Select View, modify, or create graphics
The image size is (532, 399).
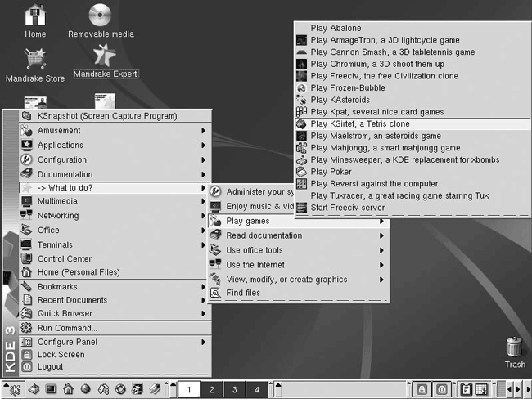click(298, 280)
